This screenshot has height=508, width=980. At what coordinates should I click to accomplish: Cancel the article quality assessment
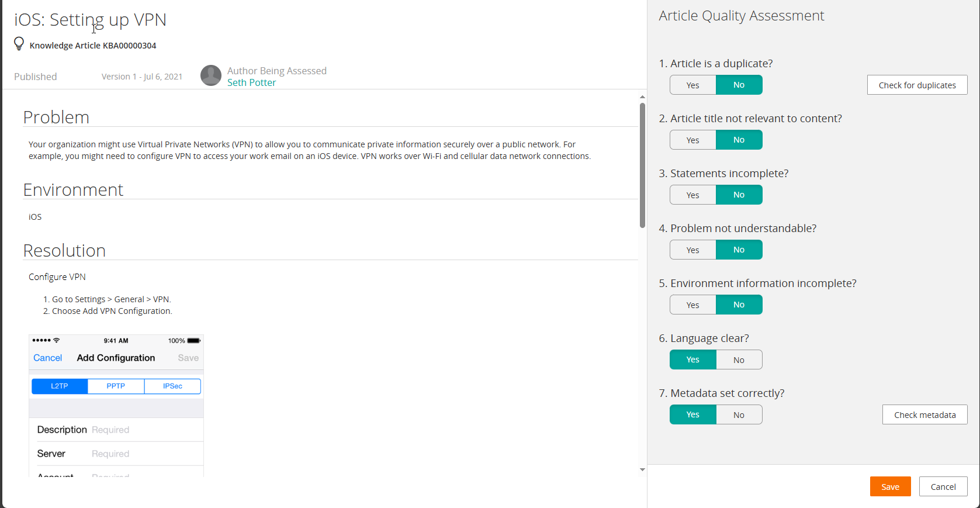click(x=943, y=487)
